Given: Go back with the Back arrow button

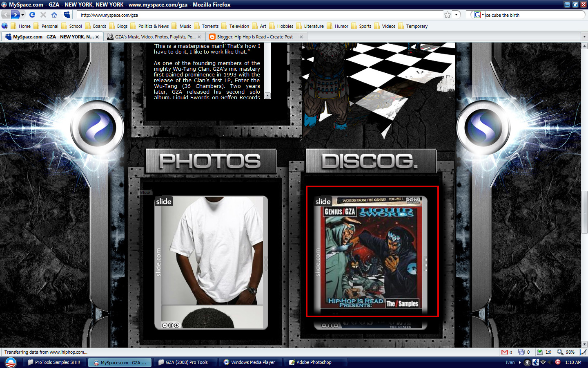Looking at the screenshot, I should 6,15.
